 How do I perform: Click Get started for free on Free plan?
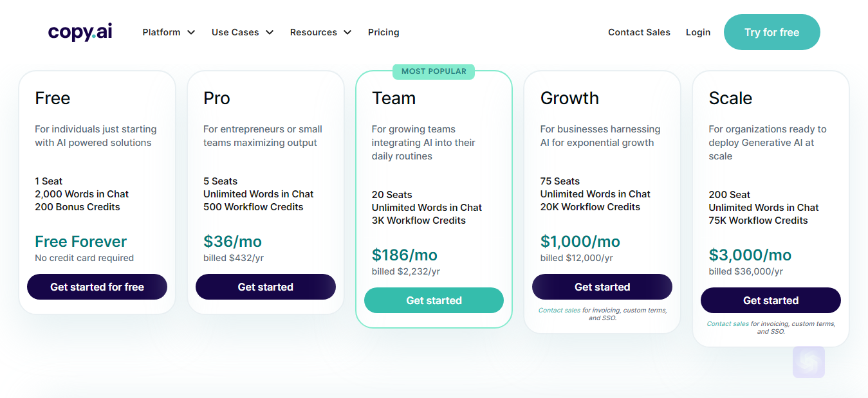pos(97,287)
